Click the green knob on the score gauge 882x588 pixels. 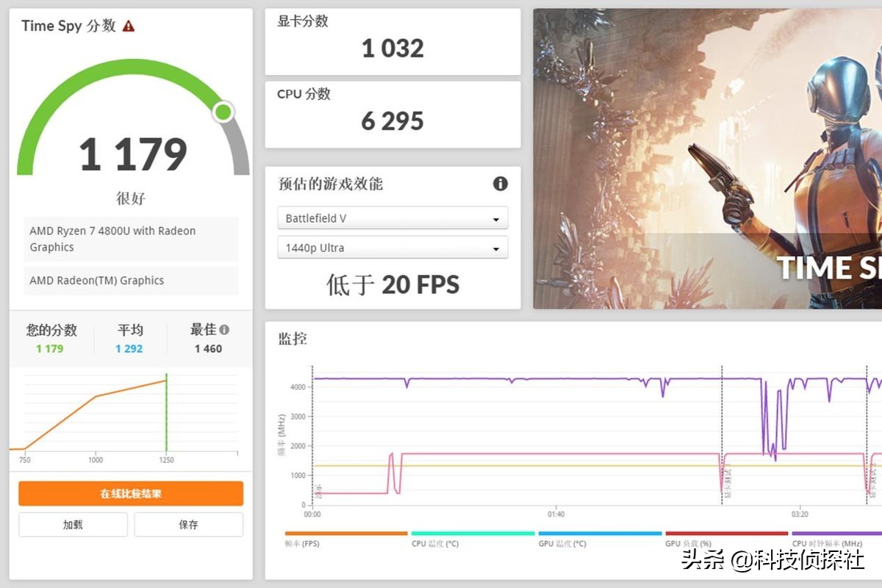tap(223, 112)
